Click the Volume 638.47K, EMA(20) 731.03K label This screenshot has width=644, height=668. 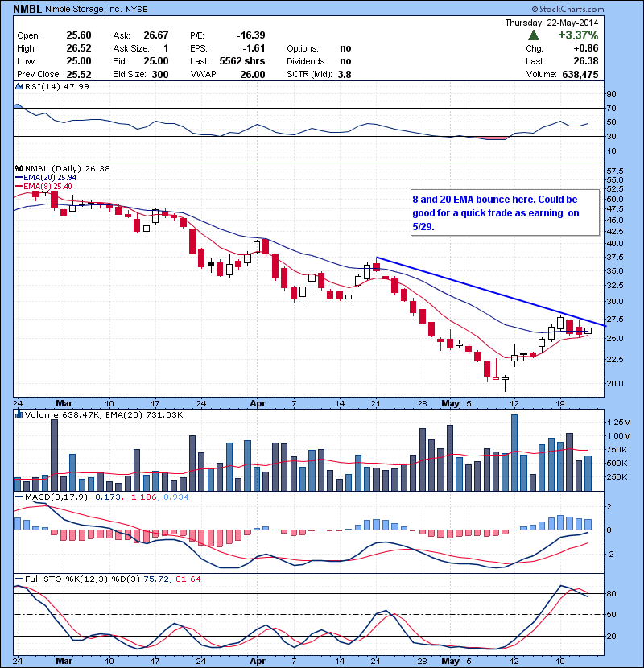[x=104, y=414]
